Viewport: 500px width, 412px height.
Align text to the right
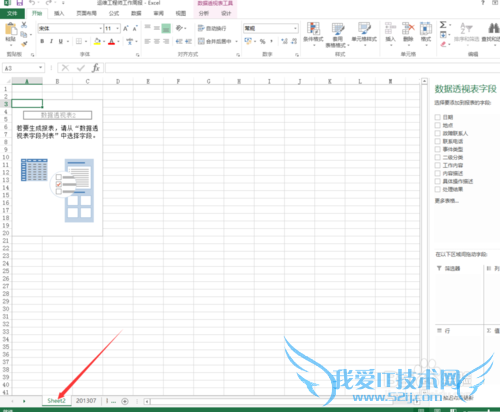point(166,41)
